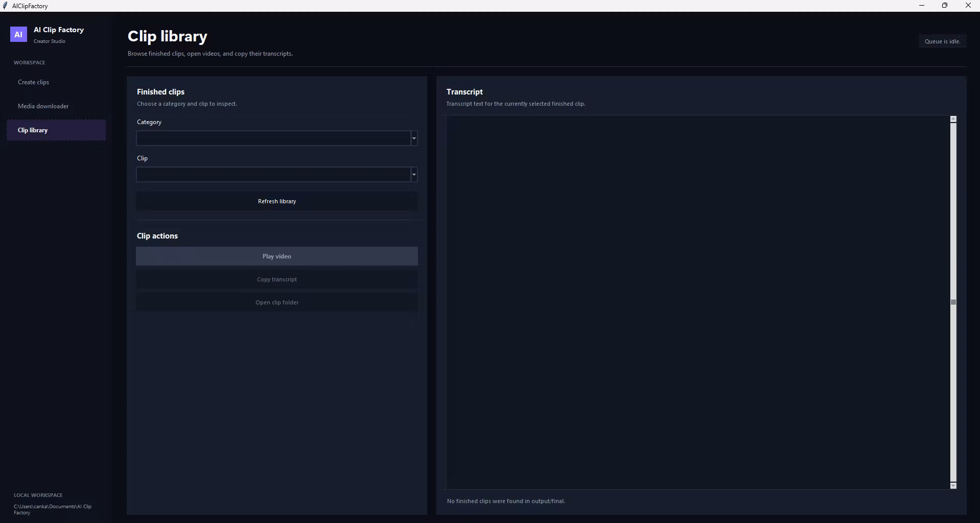
Task: Click the Refresh library button
Action: (x=277, y=201)
